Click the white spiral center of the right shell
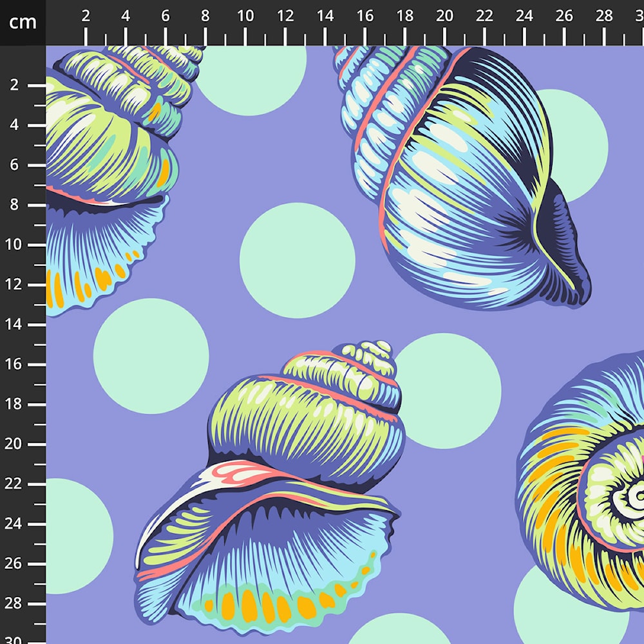 point(628,497)
